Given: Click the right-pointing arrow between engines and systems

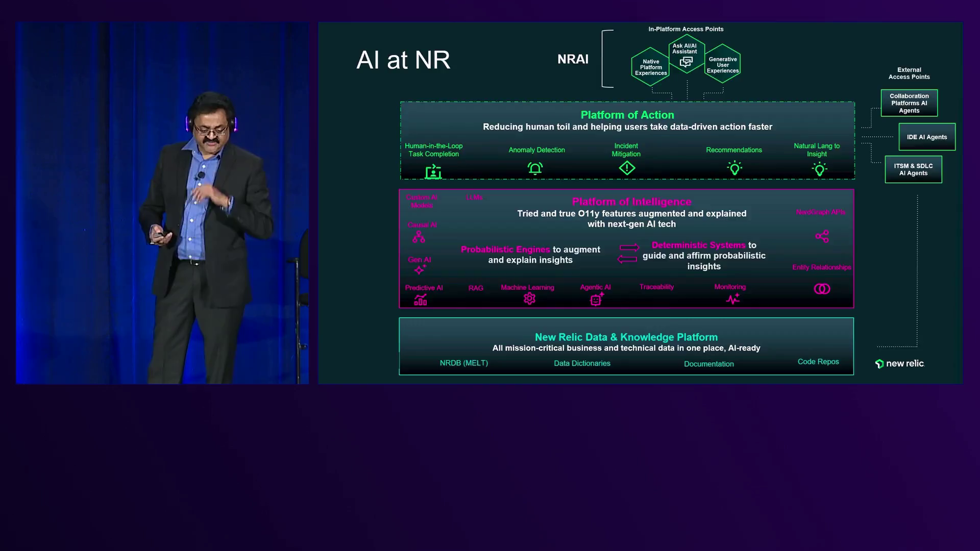Looking at the screenshot, I should click(629, 247).
